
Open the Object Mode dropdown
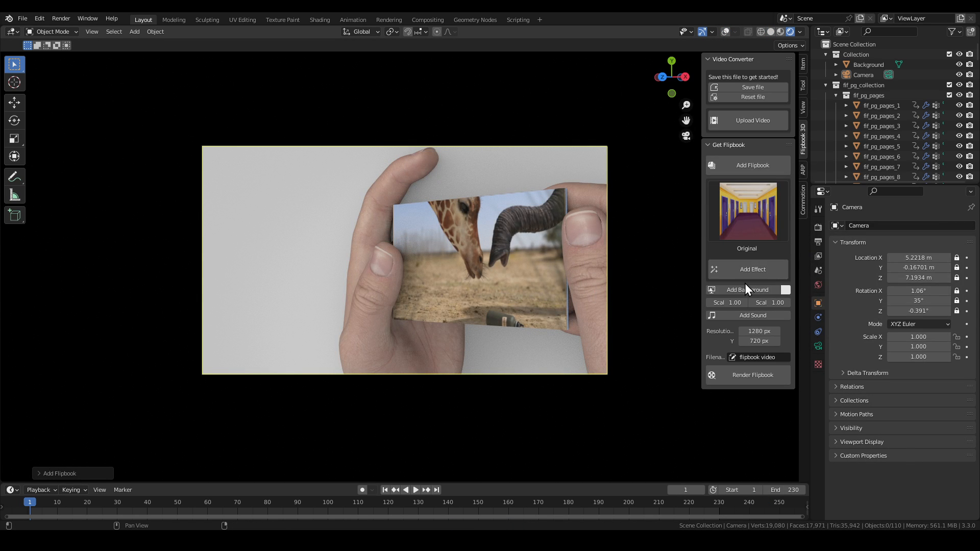[x=52, y=32]
